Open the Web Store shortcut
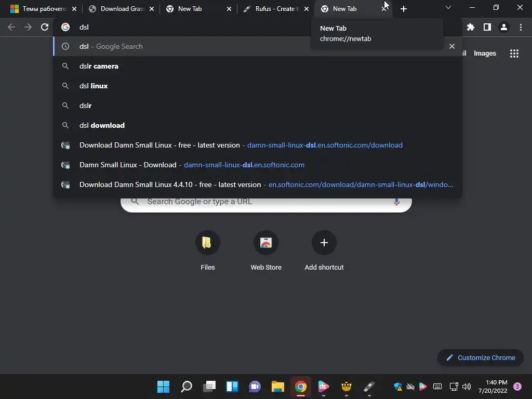 pyautogui.click(x=266, y=251)
